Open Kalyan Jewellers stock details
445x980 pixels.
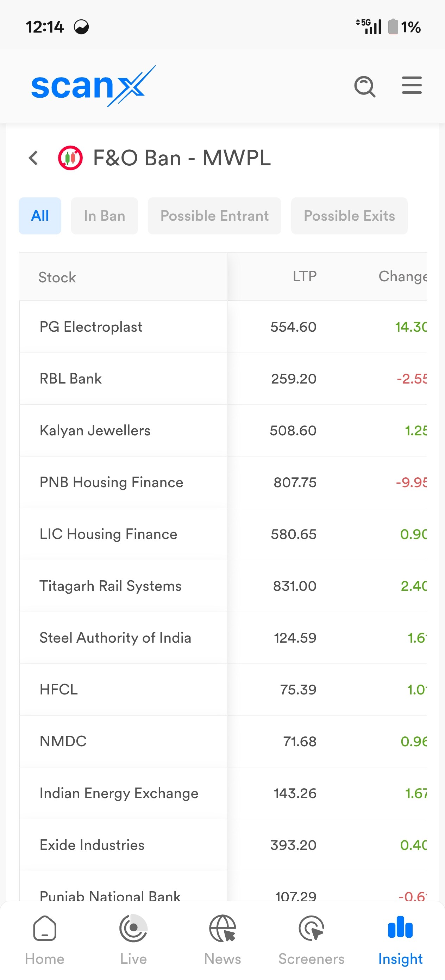point(95,430)
